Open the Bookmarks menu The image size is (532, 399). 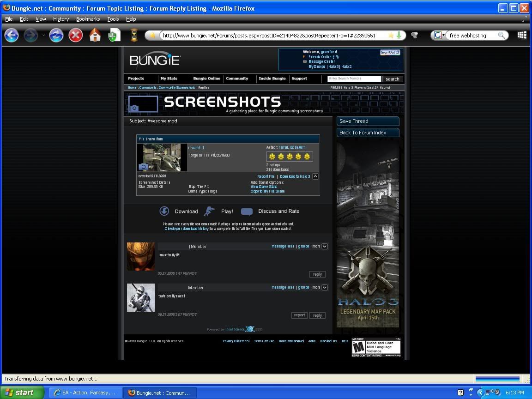(x=88, y=19)
